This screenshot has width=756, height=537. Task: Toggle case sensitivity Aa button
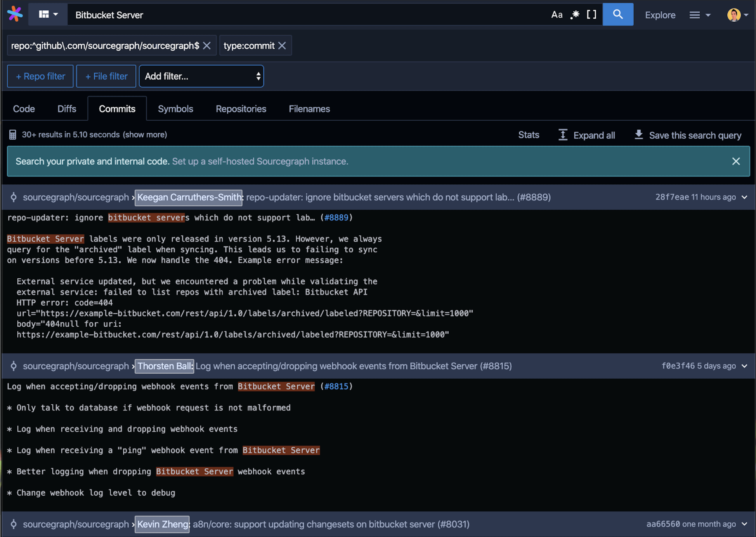(x=557, y=15)
